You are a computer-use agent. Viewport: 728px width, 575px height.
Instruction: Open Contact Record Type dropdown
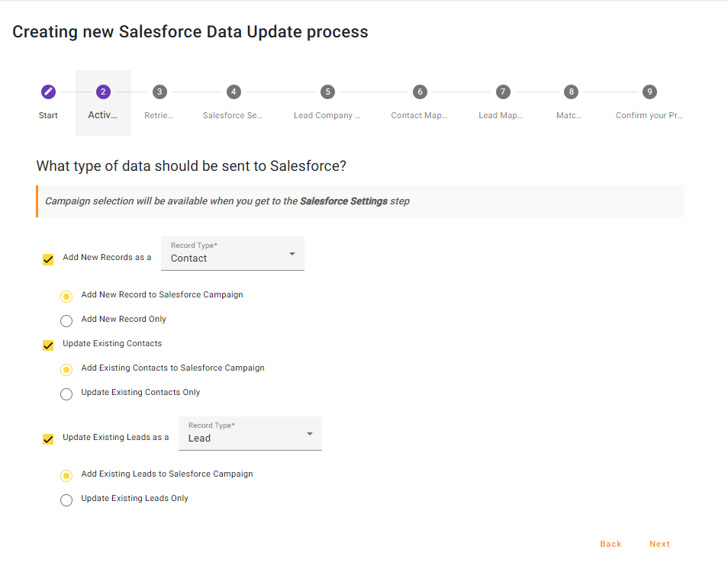point(233,254)
